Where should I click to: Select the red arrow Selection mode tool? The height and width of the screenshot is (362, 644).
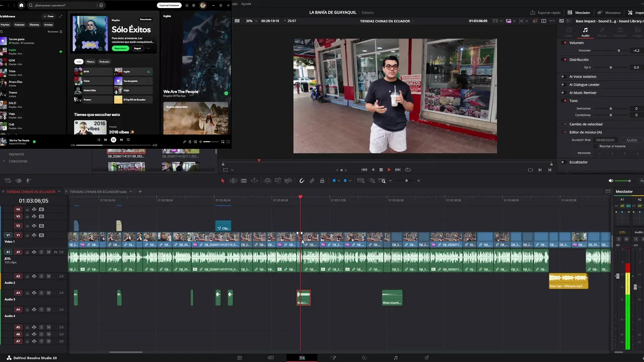point(223,181)
